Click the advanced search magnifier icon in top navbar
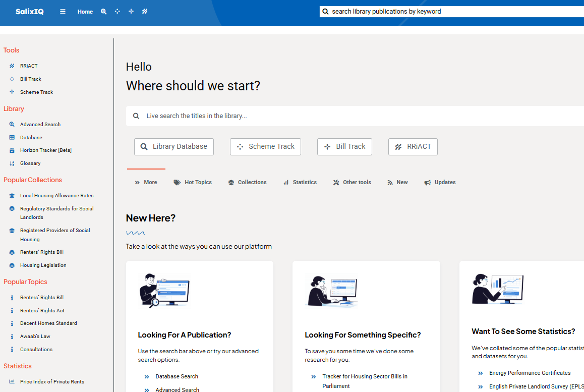The height and width of the screenshot is (392, 584). 103,12
